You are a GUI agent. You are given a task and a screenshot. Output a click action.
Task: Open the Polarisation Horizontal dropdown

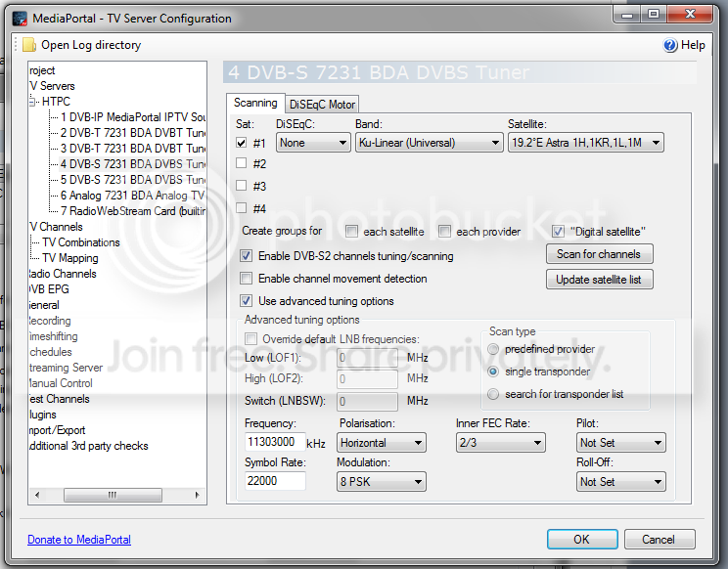point(382,443)
